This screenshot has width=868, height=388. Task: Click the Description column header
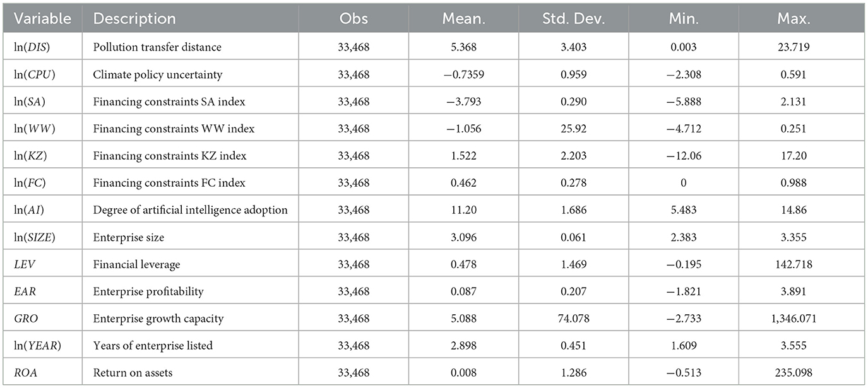[x=134, y=18]
